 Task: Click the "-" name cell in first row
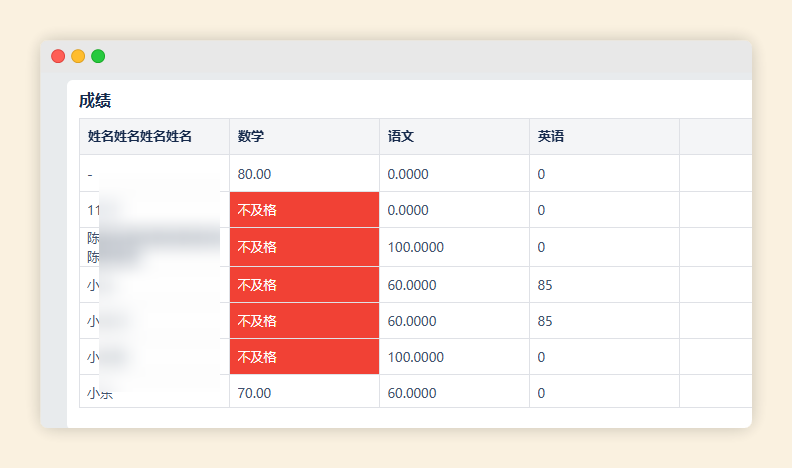90,174
